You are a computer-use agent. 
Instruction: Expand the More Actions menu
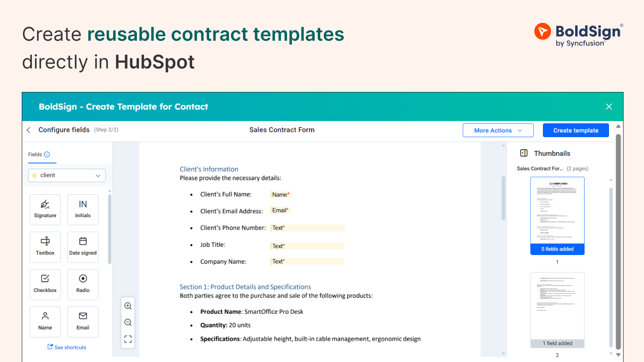coord(498,130)
